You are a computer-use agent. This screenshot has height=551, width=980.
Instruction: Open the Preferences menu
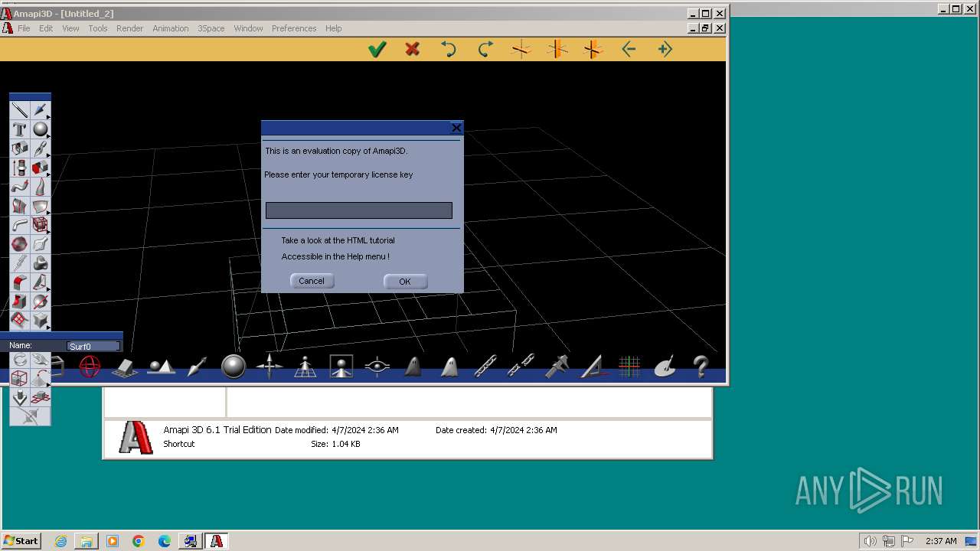click(294, 28)
